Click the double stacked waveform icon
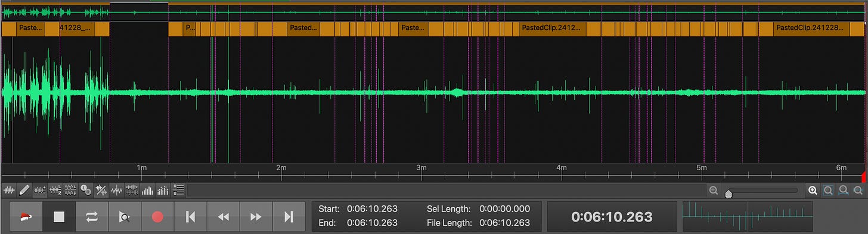Image resolution: width=868 pixels, height=234 pixels. pyautogui.click(x=132, y=191)
